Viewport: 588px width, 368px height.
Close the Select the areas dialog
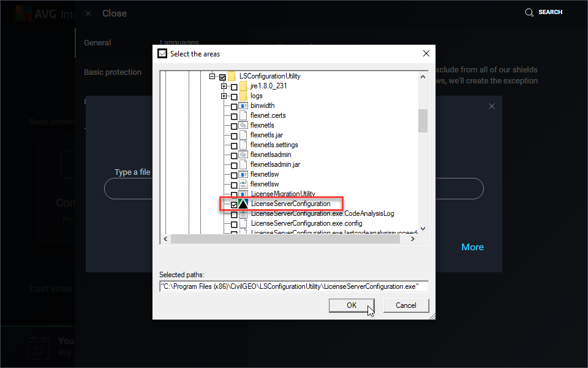tap(426, 54)
